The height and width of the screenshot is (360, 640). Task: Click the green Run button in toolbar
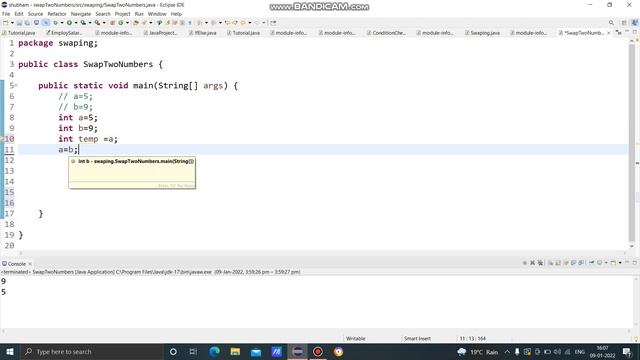(x=69, y=23)
